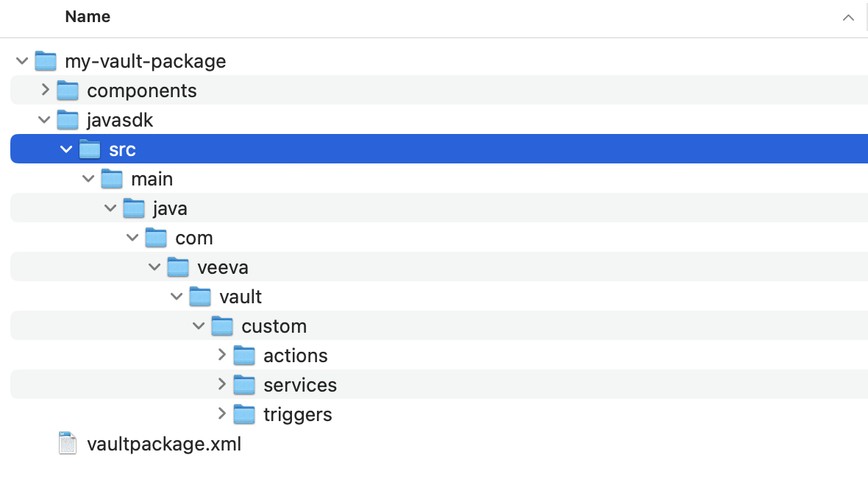Click the vaultpackage.xml file icon

[67, 442]
